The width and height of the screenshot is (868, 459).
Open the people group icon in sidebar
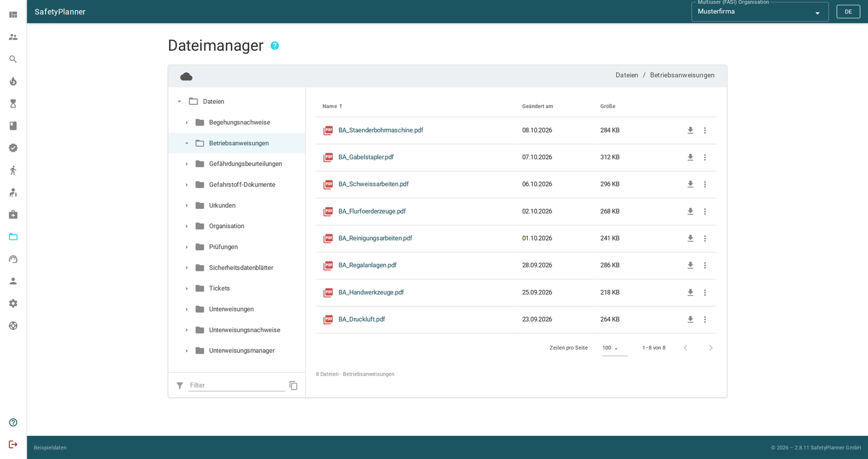point(13,36)
